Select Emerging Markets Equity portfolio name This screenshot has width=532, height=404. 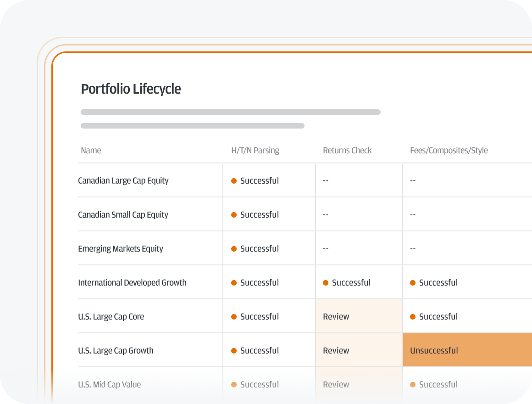coord(121,248)
